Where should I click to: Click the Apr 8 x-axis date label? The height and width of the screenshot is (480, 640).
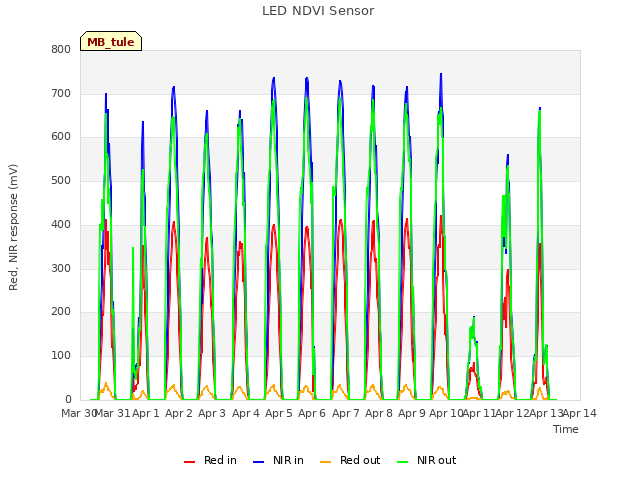379,413
